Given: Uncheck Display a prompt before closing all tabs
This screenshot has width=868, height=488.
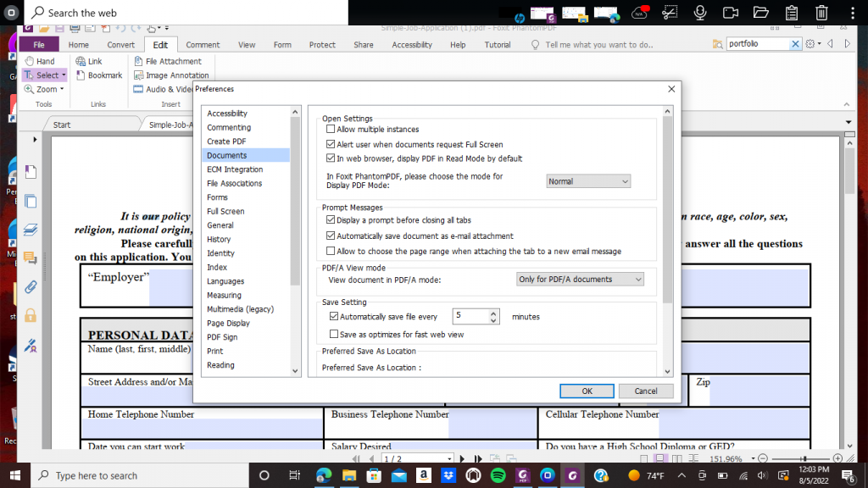Looking at the screenshot, I should 331,219.
